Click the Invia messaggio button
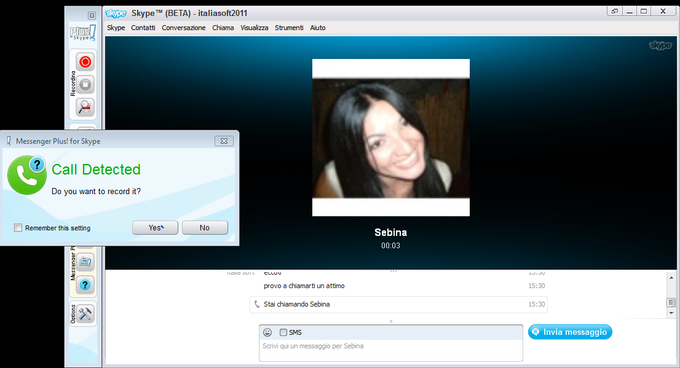680x368 pixels. click(570, 332)
